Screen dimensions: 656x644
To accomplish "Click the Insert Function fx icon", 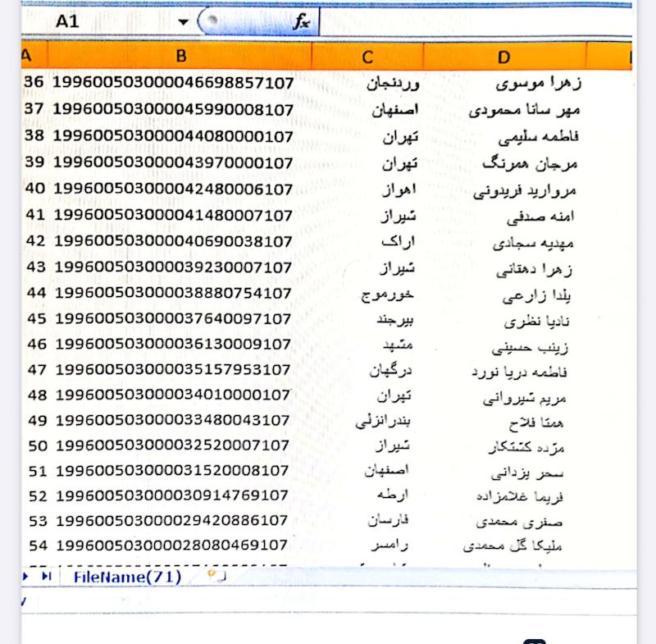I will tap(301, 21).
